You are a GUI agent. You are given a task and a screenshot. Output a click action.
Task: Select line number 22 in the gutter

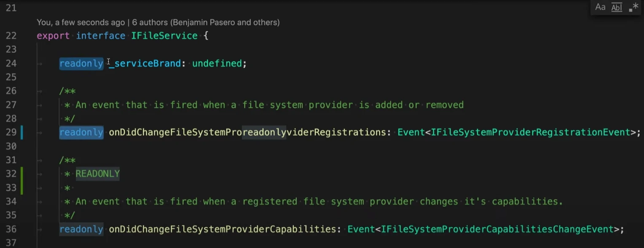11,36
